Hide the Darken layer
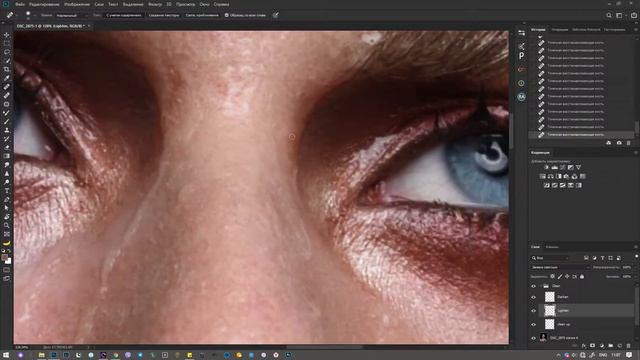 point(533,297)
